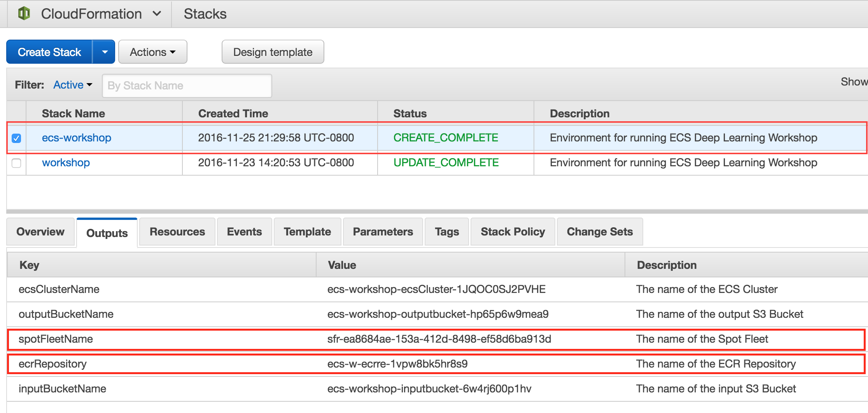
Task: Click the CREATE_COMPLETE status text
Action: [x=446, y=138]
